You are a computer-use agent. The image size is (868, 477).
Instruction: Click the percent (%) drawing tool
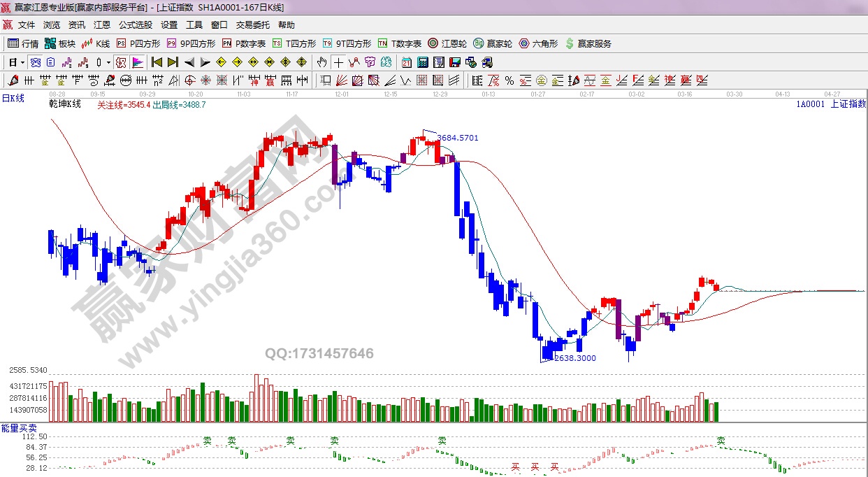(x=509, y=80)
